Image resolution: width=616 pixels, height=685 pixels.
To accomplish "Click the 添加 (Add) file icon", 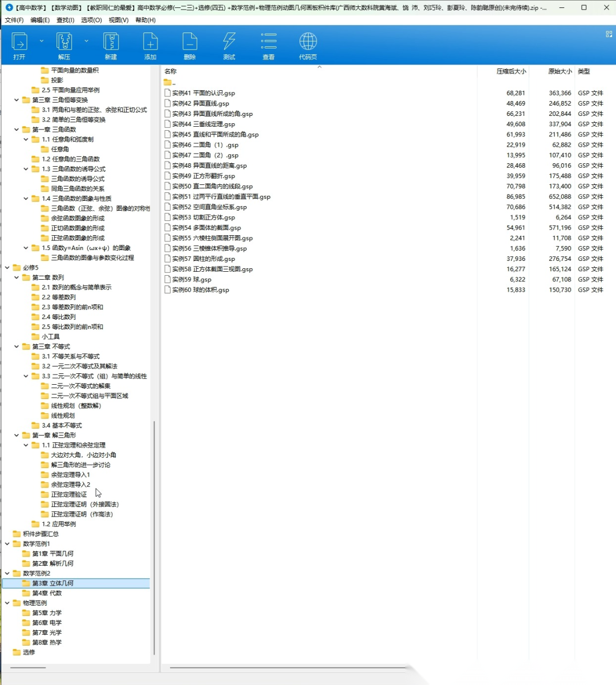I will pos(150,43).
